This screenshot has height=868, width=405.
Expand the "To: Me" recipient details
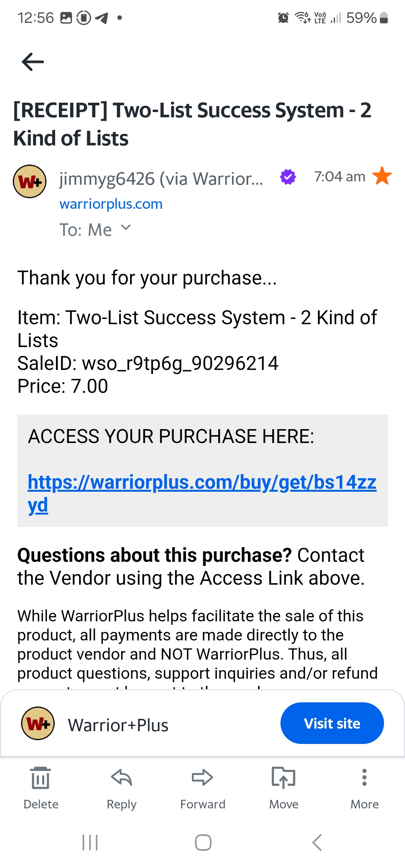[x=126, y=228]
